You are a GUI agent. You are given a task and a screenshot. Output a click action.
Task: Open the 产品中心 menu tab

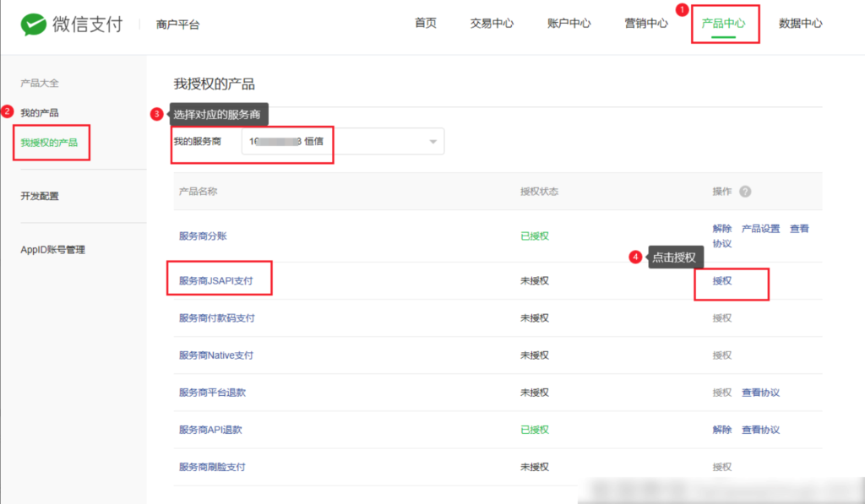click(x=725, y=24)
